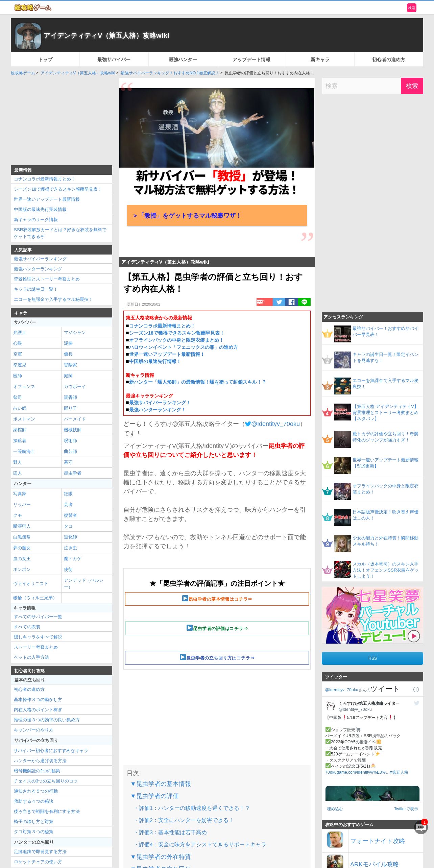
Task: Open 最強サバイバーランキング in 人気記事
Action: click(x=40, y=259)
